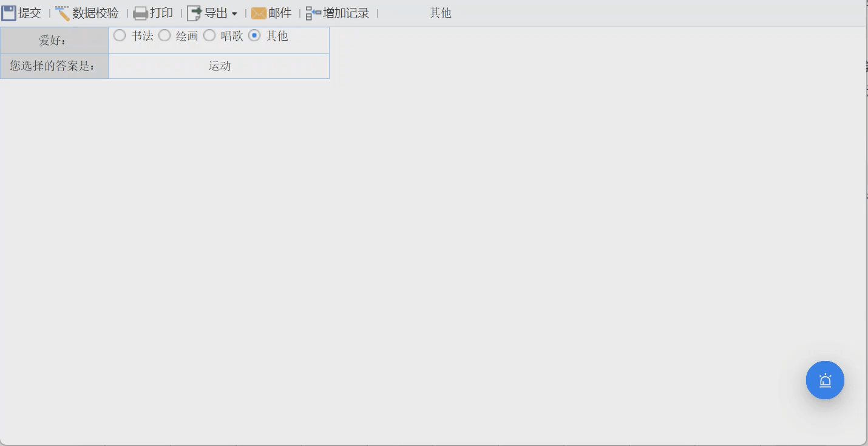Screen dimensions: 868x446
Task: Click the 其他 label in the toolbar
Action: pyautogui.click(x=440, y=12)
